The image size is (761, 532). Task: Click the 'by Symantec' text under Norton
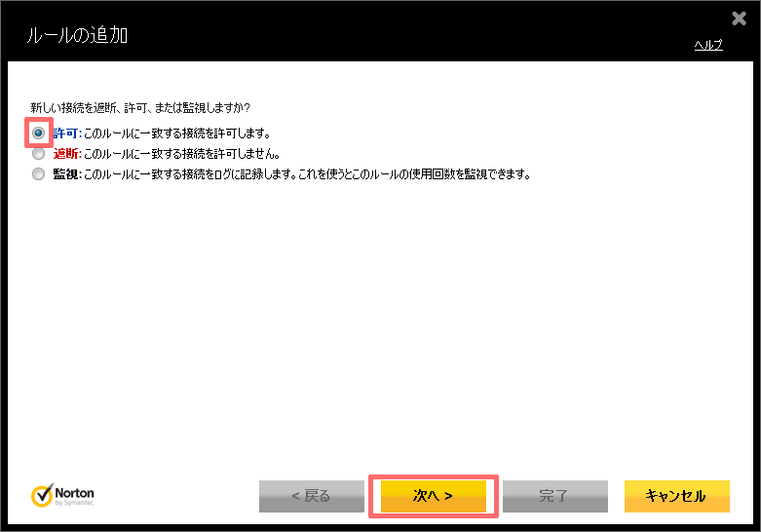pyautogui.click(x=76, y=504)
